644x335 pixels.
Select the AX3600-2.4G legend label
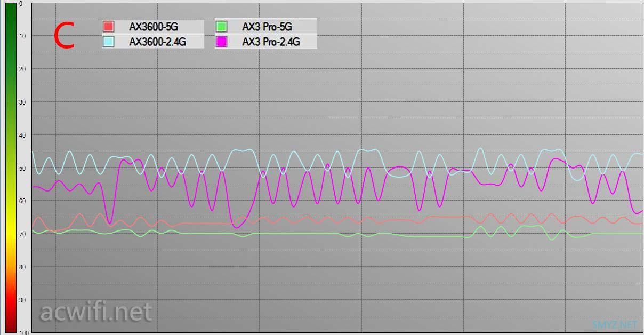pyautogui.click(x=157, y=42)
